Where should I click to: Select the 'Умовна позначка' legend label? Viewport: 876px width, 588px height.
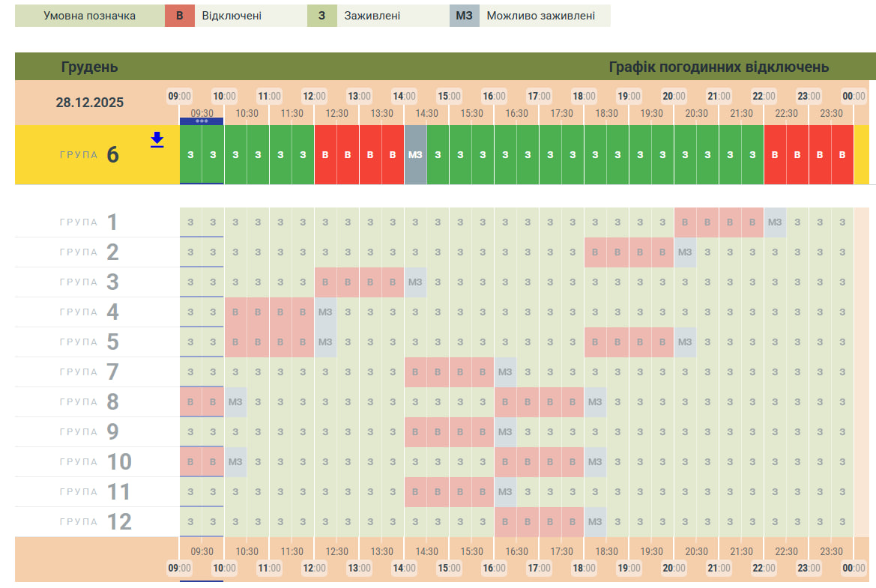click(x=90, y=16)
